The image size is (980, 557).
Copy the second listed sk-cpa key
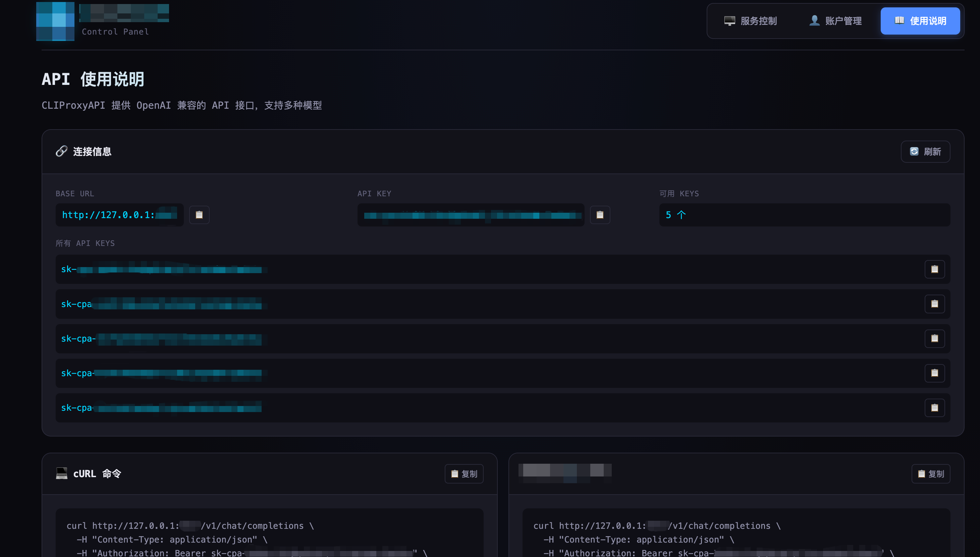pos(934,304)
